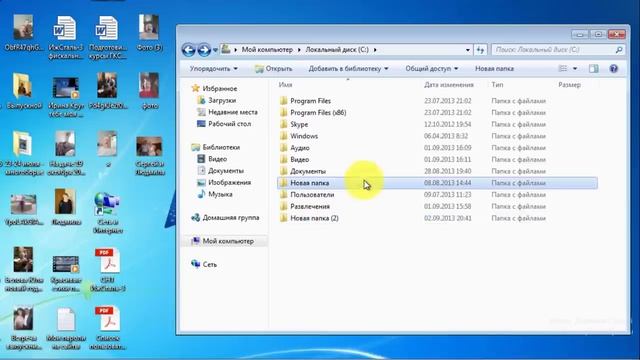Viewport: 640px width, 360px height.
Task: Sort by the Тип column header
Action: pyautogui.click(x=497, y=85)
